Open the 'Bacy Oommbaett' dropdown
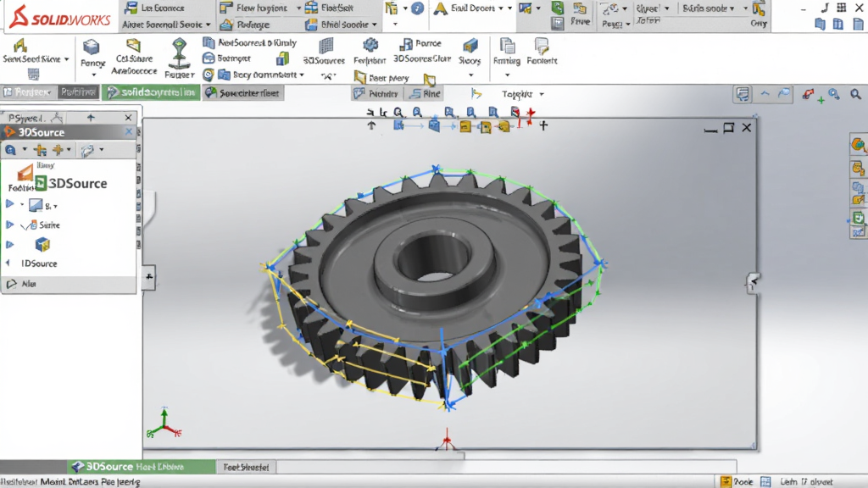 coord(302,75)
